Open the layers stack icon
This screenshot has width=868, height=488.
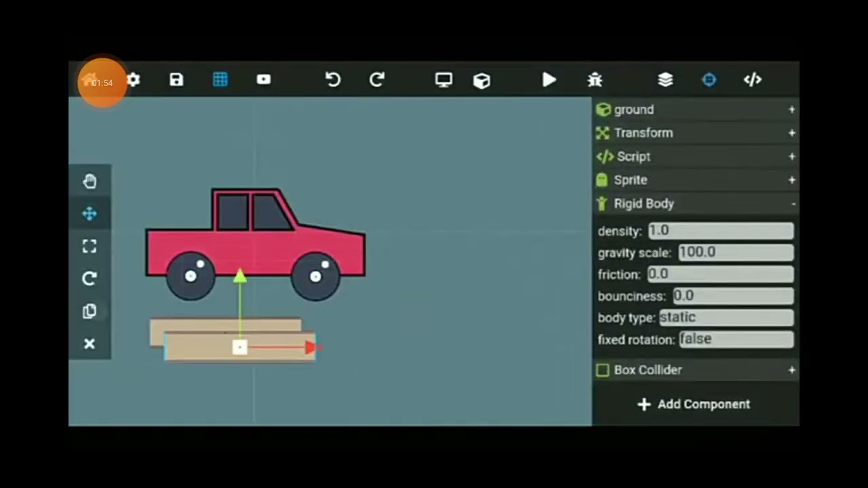pyautogui.click(x=665, y=80)
